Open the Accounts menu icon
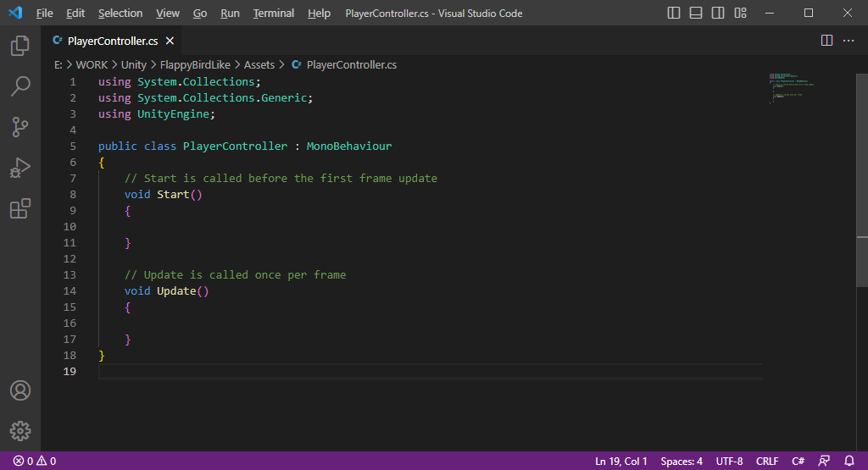The width and height of the screenshot is (868, 470). coord(20,390)
